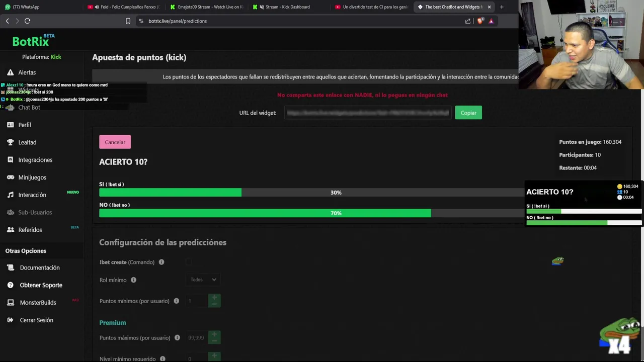Click the BotRix logo

click(33, 41)
